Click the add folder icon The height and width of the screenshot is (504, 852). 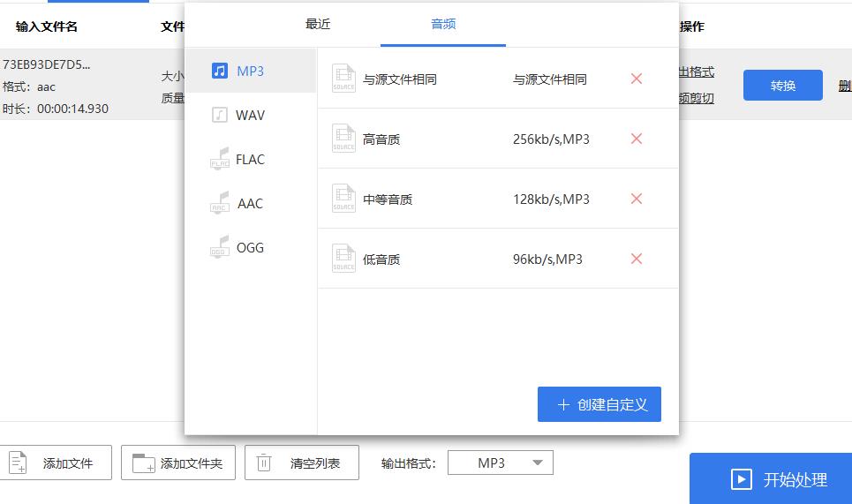pos(144,463)
